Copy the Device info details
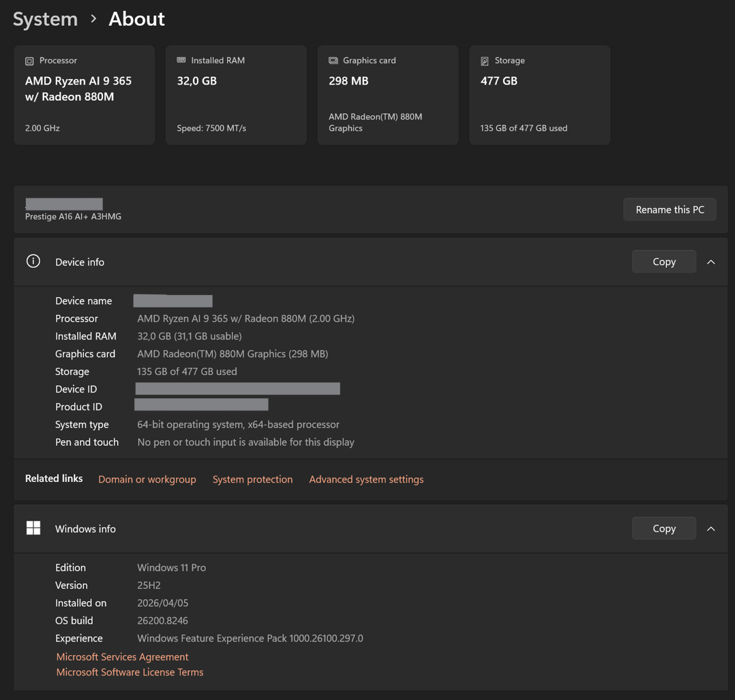Image resolution: width=735 pixels, height=700 pixels. [664, 262]
